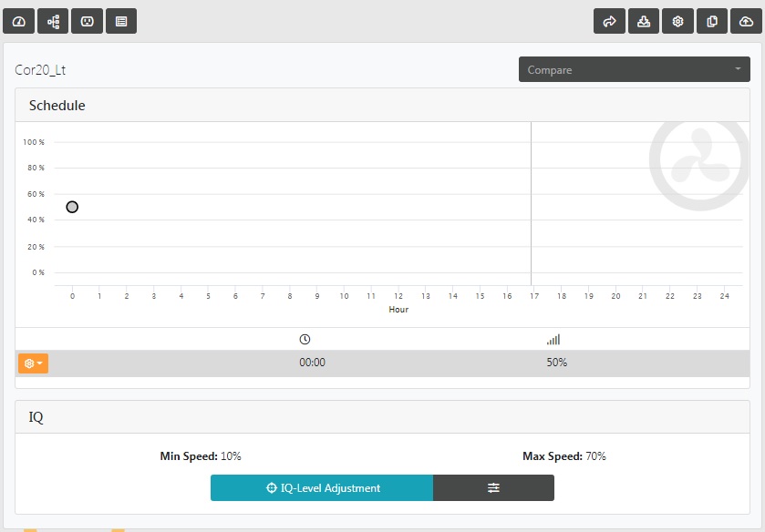Viewport: 765px width, 532px height.
Task: Click the IQ panel heading
Action: click(36, 417)
